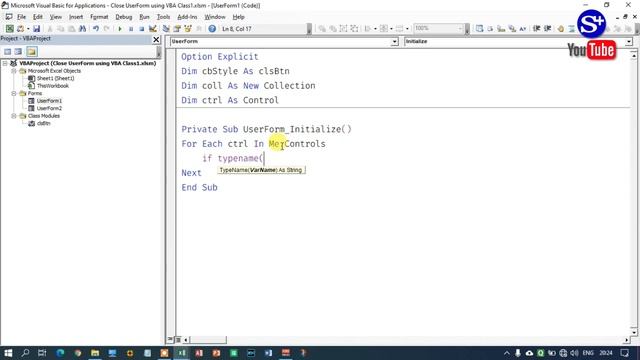Screen dimensions: 640x360
Task: Click View Code icon in Project panel
Action: [7, 51]
